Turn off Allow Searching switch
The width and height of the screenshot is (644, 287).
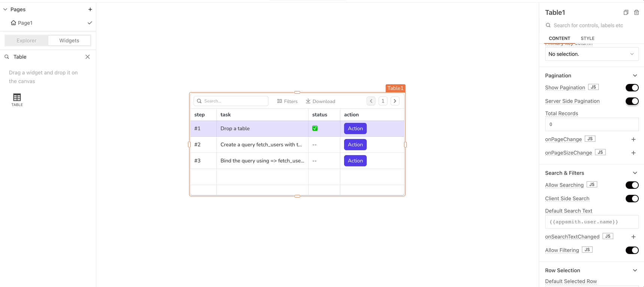tap(632, 185)
